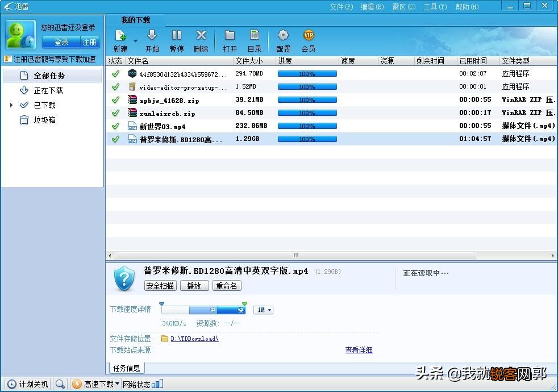Open the 高速下载 dropdown in status bar
This screenshot has width=558, height=392.
click(95, 384)
